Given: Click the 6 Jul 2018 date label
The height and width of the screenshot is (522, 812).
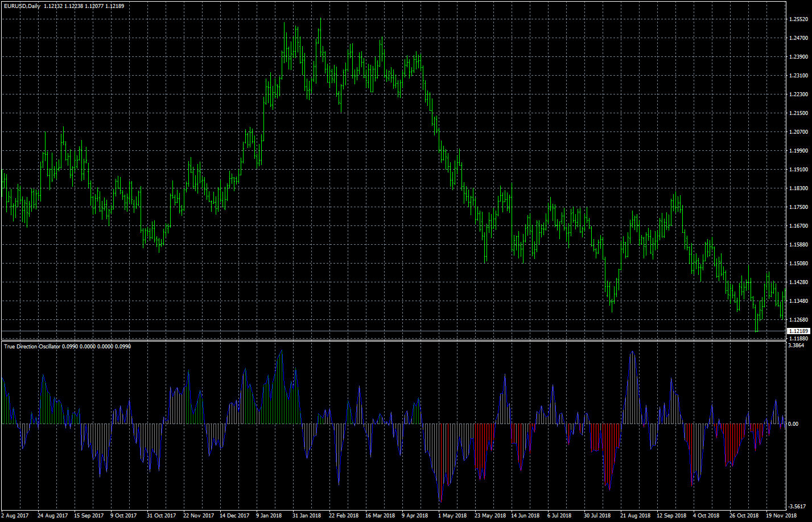Looking at the screenshot, I should [560, 516].
